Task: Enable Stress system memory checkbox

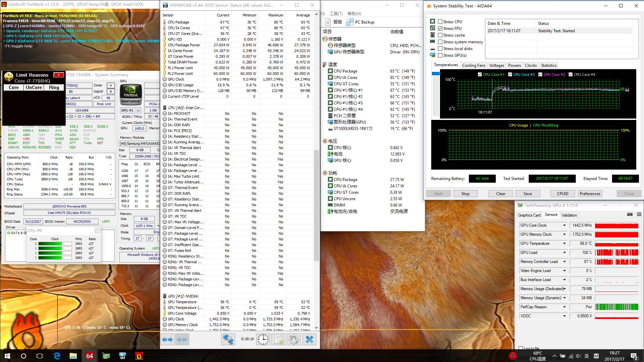Action: 440,42
